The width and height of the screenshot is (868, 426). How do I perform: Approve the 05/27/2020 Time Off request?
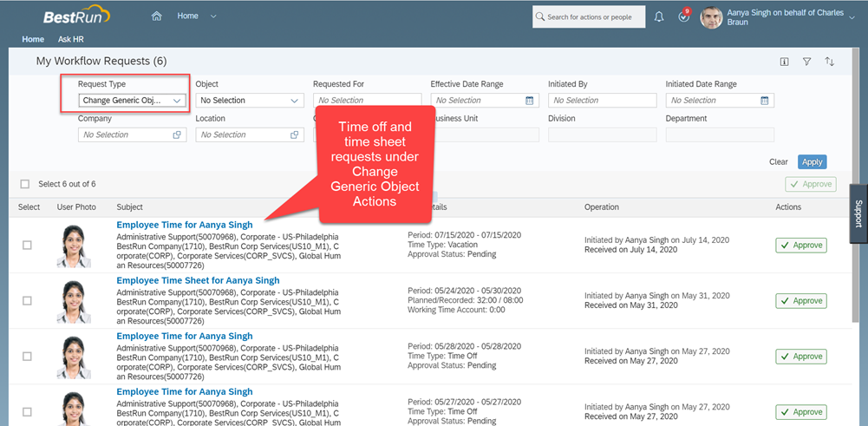pyautogui.click(x=801, y=411)
